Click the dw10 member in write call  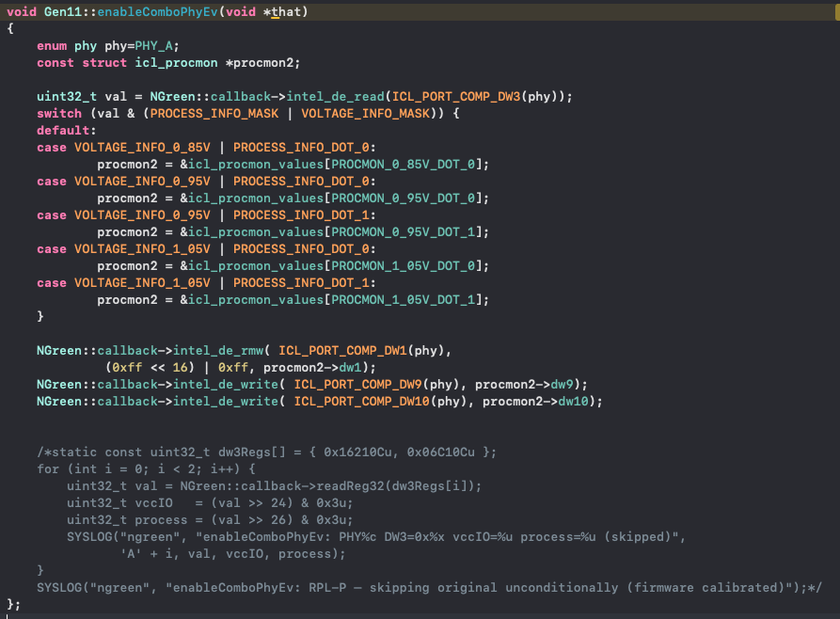click(573, 402)
